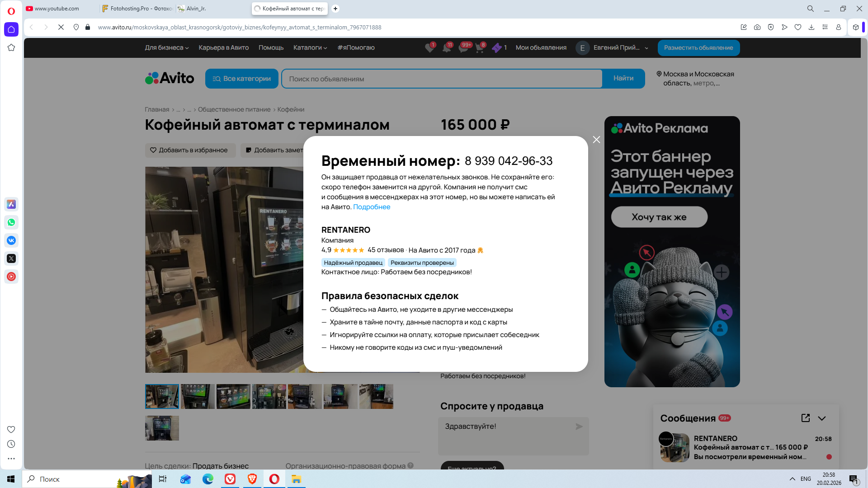
Task: Stop page loading with X button
Action: 61,27
